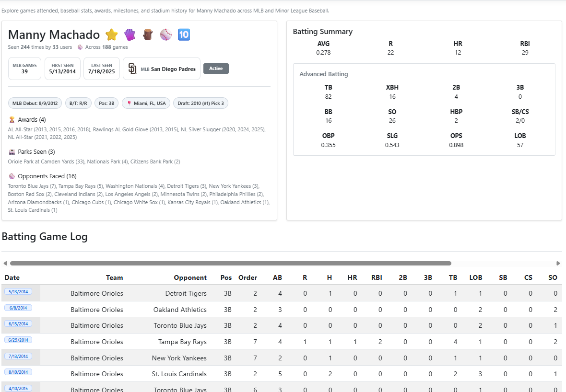This screenshot has width=566, height=392.
Task: Click the trophy icon next to Awards
Action: point(12,120)
